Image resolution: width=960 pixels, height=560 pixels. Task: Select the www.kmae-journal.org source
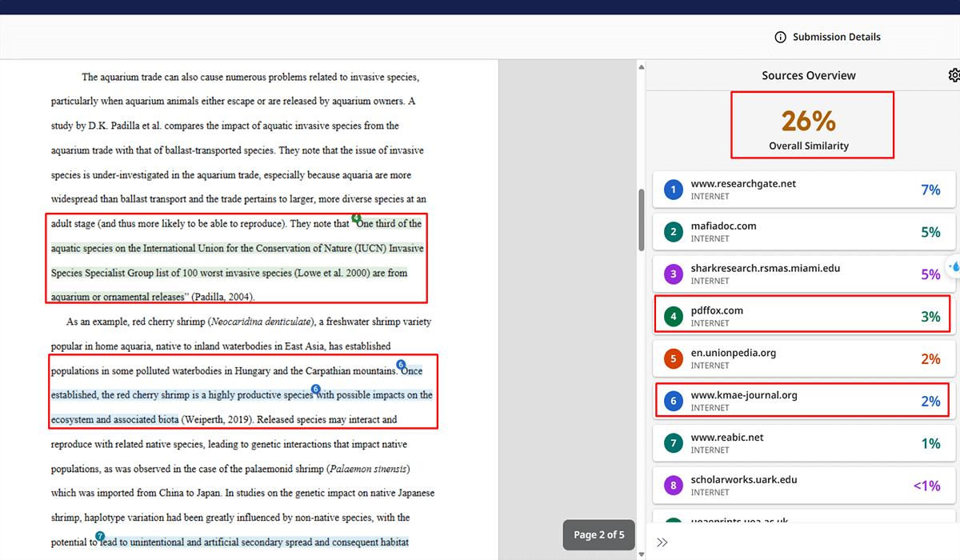[803, 401]
